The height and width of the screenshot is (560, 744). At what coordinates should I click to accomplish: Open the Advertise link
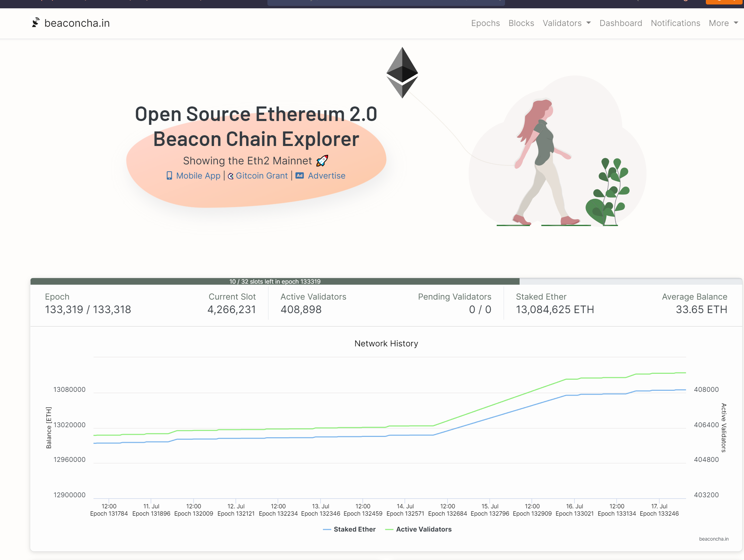point(326,176)
